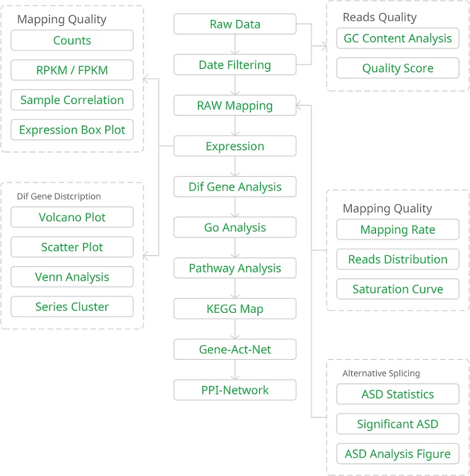Viewport: 470px width, 476px height.
Task: Open the RAW Mapping step
Action: coord(235,106)
